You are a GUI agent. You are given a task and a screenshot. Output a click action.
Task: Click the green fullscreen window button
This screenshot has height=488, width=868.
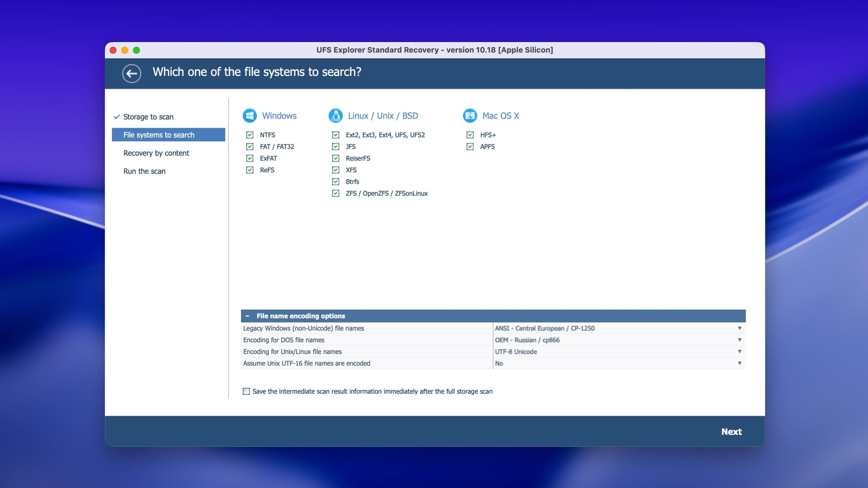[x=136, y=50]
